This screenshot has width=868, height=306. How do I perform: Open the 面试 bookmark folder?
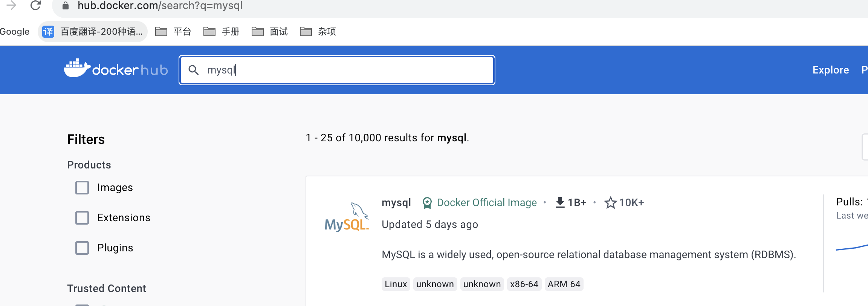tap(270, 32)
